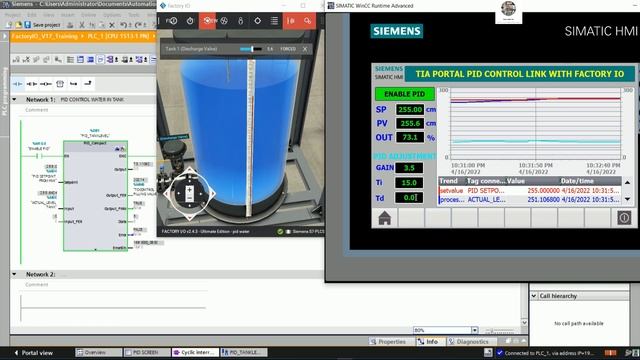The width and height of the screenshot is (640, 360).
Task: Click the close branch ladder icon
Action: click(x=88, y=84)
